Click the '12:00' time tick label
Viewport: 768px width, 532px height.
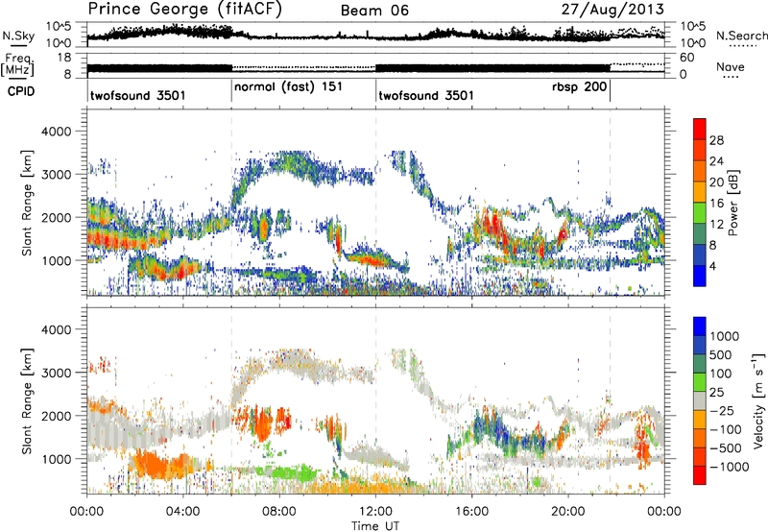375,512
